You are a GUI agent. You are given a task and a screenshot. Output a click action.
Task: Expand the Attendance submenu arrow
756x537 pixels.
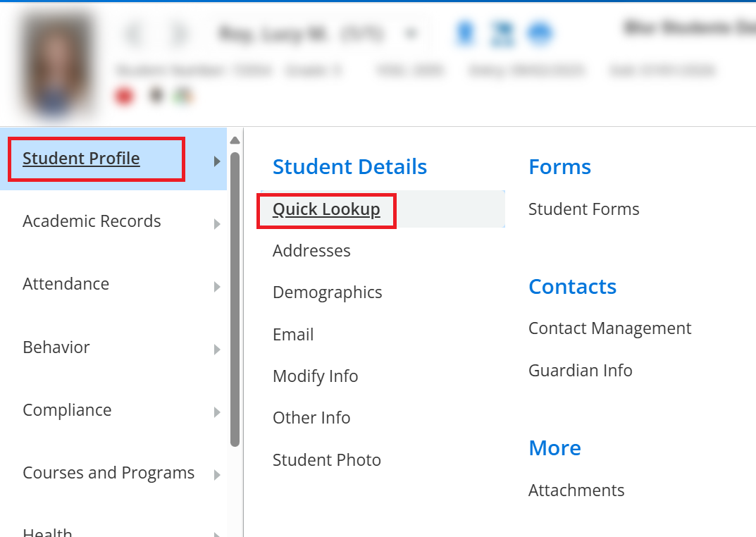tap(217, 287)
